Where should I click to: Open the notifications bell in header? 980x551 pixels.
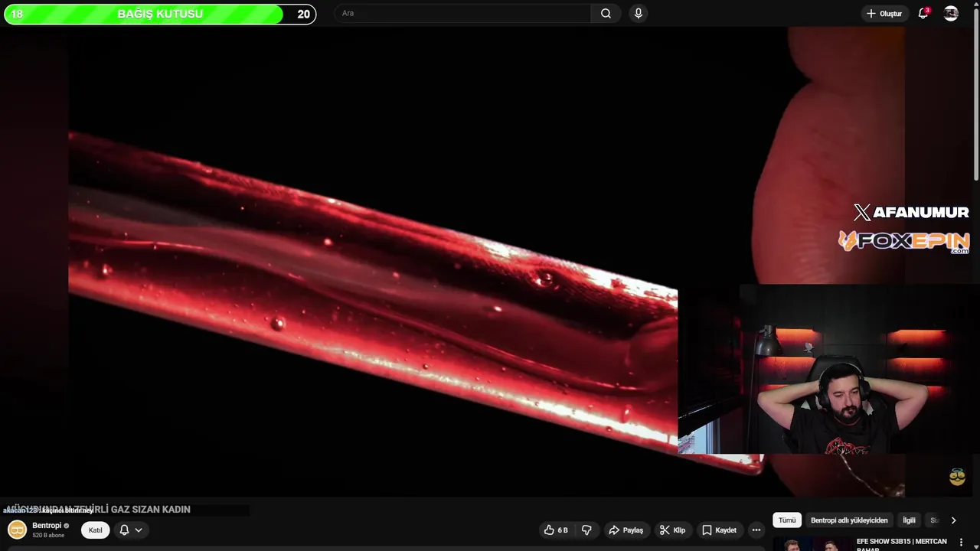[923, 13]
